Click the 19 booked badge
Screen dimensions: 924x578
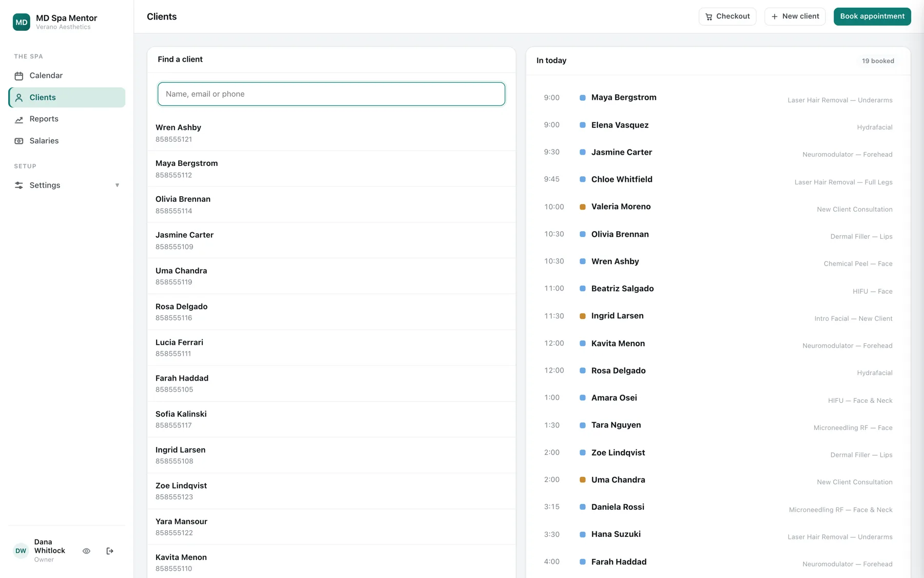coord(878,61)
